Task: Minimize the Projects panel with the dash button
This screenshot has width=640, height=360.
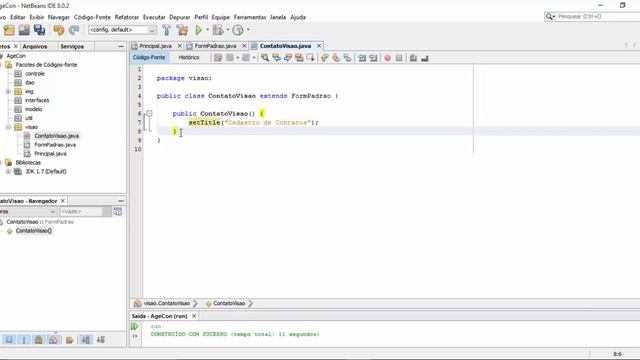Action: pos(121,47)
